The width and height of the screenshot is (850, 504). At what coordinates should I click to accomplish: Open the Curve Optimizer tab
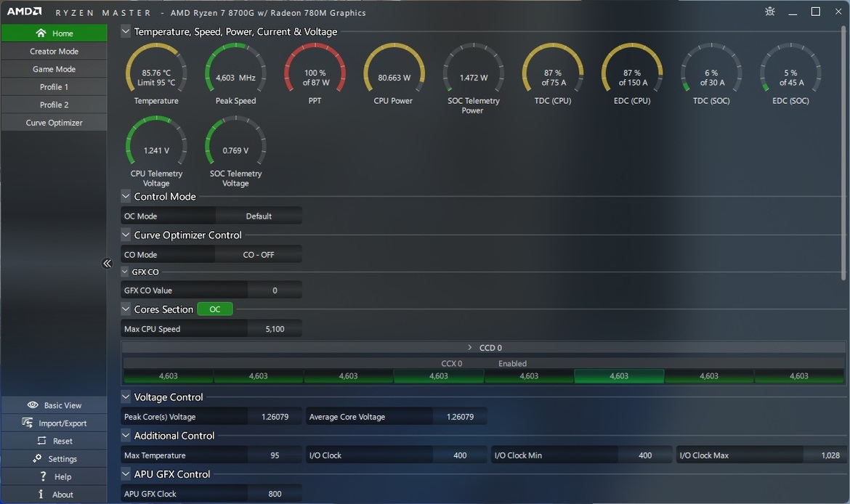click(54, 123)
